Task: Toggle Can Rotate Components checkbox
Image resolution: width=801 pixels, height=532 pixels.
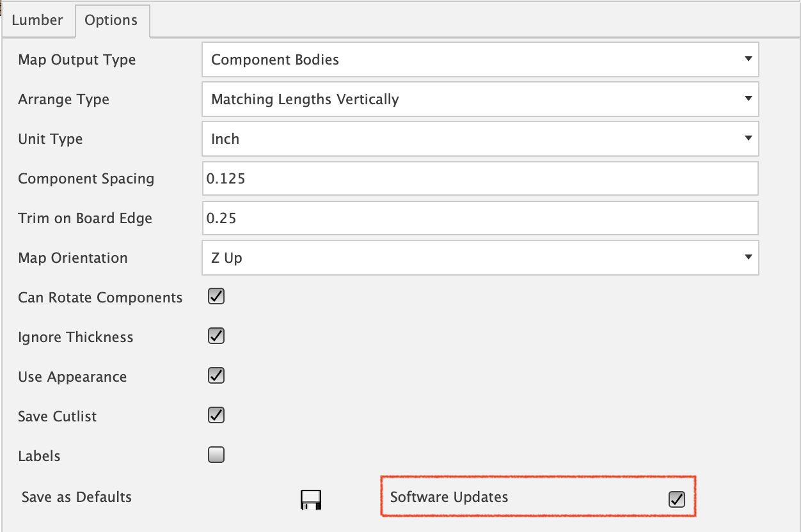Action: [216, 297]
